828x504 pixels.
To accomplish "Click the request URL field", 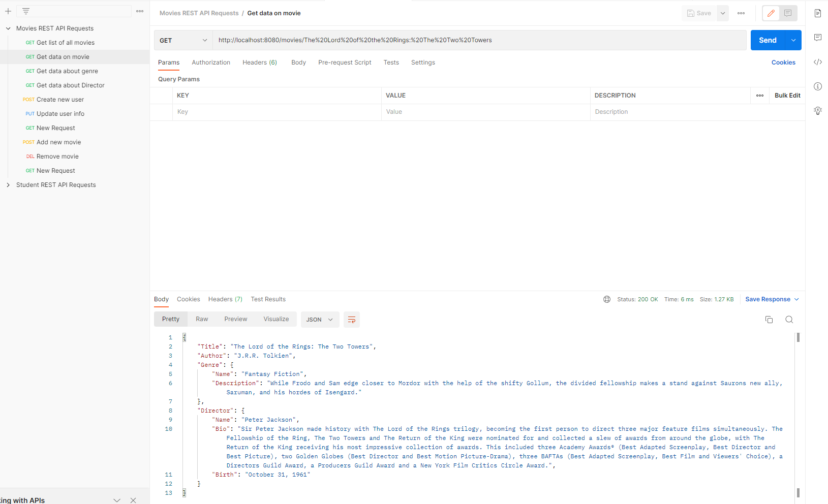I will (479, 40).
